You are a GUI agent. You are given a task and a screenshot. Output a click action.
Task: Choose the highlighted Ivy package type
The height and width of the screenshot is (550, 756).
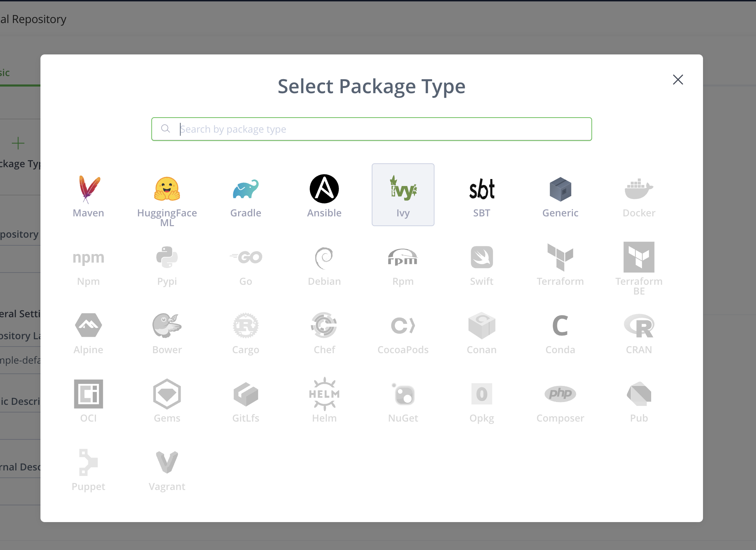(x=403, y=195)
